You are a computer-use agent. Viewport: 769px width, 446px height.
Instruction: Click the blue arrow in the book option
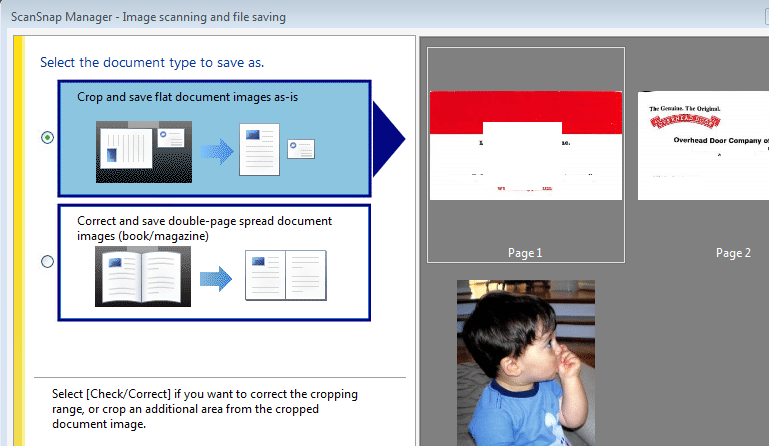(214, 276)
